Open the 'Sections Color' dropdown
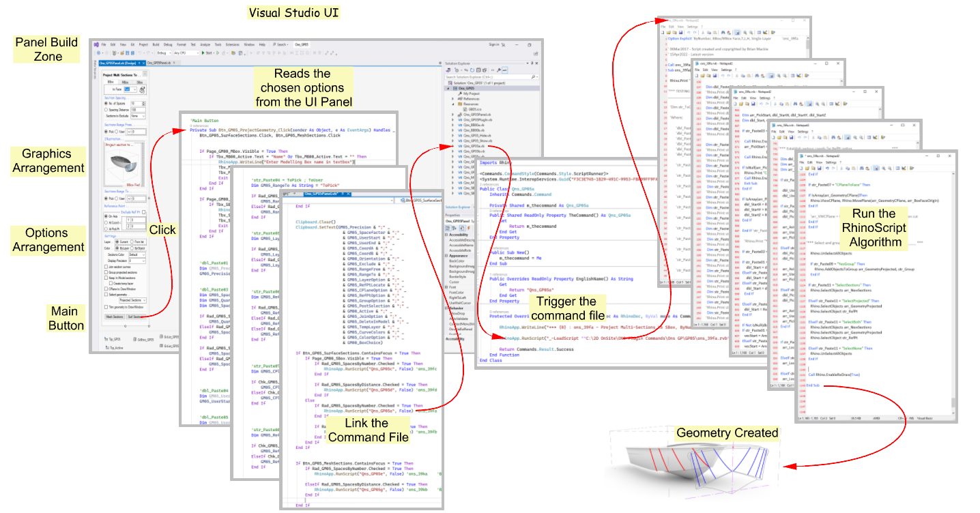980x513 pixels. pos(137,254)
